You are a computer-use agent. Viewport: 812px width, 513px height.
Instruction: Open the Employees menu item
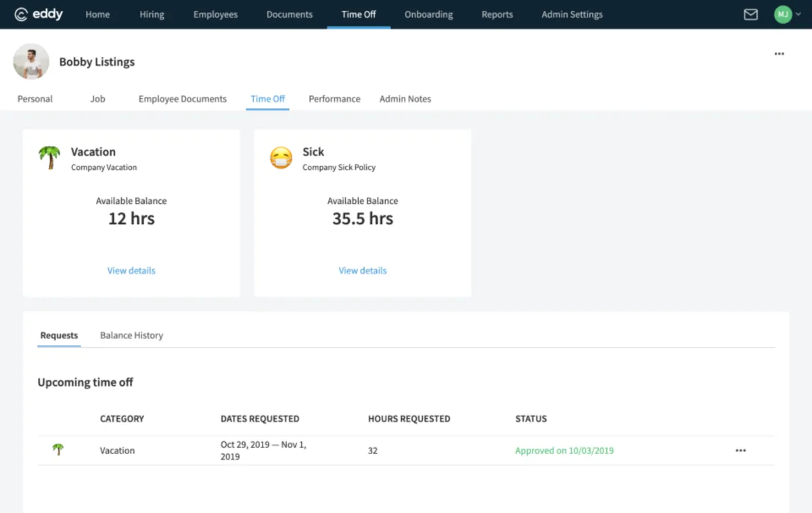click(x=215, y=14)
